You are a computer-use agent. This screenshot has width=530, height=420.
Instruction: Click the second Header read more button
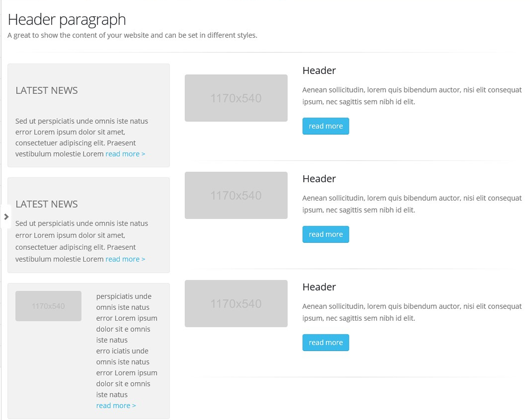[325, 234]
